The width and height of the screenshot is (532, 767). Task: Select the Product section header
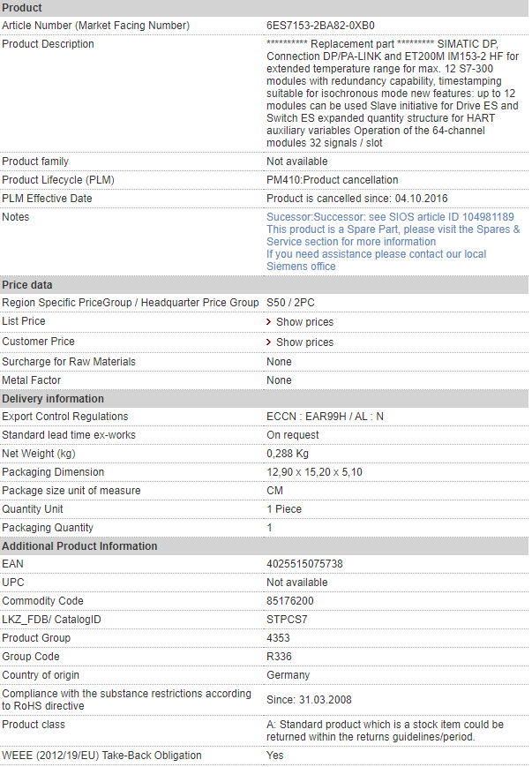click(x=264, y=8)
